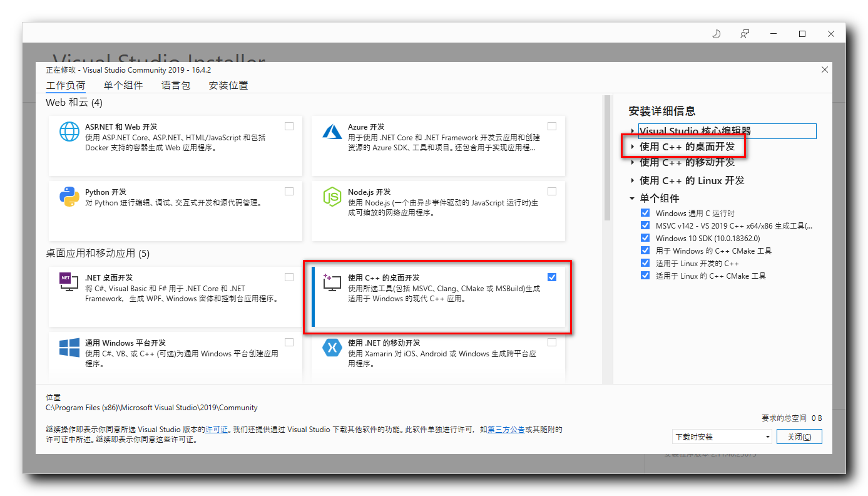Click the Web 和云 (4) category heading
The height and width of the screenshot is (496, 868).
(74, 102)
